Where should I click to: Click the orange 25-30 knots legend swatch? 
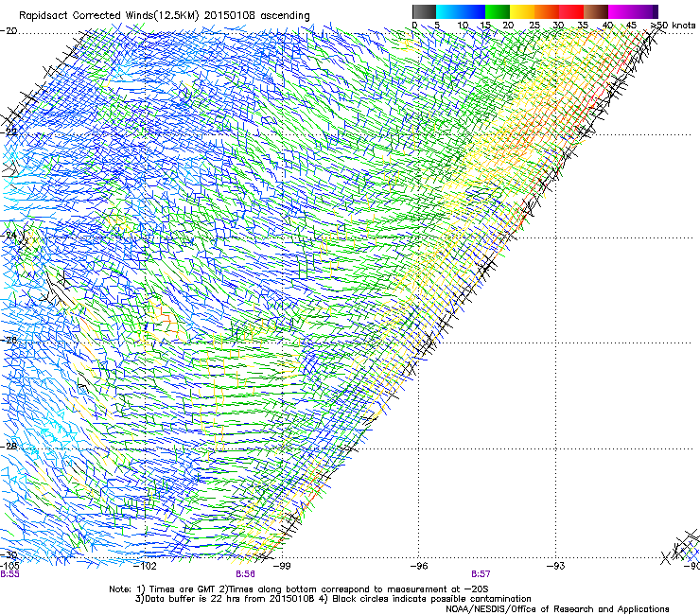547,11
